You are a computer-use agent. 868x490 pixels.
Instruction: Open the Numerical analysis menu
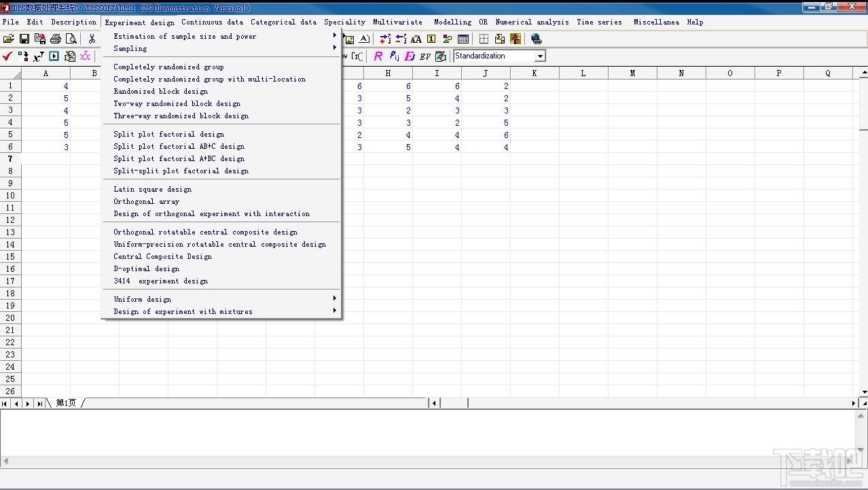click(532, 22)
